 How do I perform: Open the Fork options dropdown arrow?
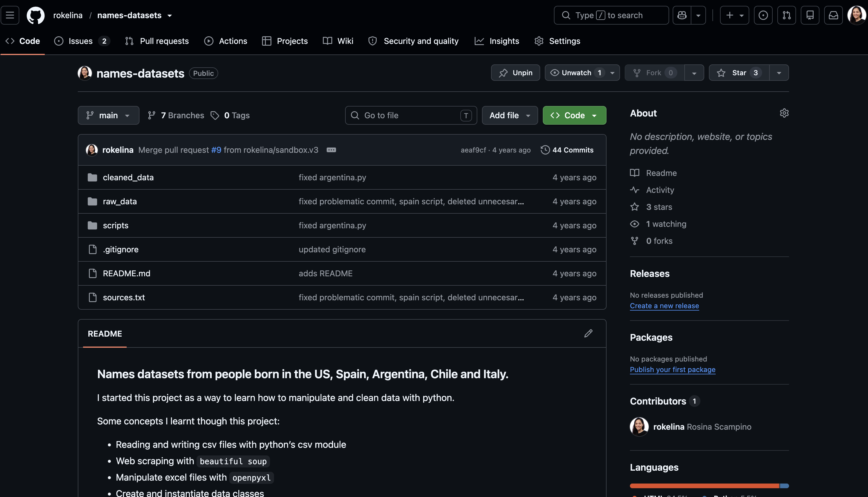pyautogui.click(x=694, y=73)
